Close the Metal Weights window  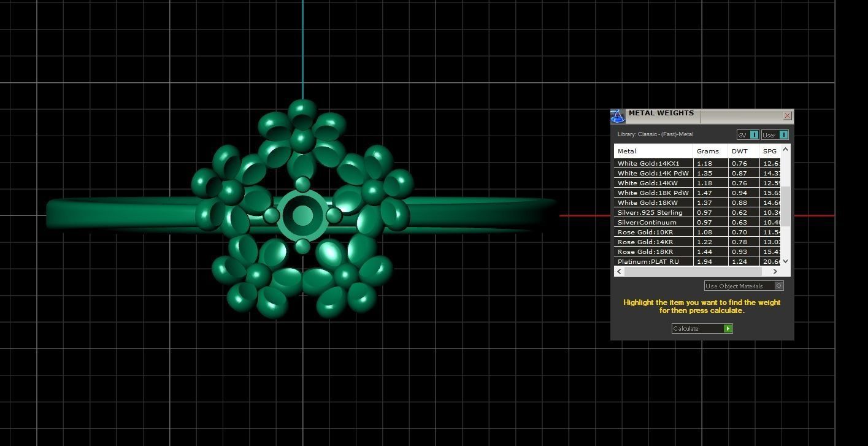click(788, 115)
